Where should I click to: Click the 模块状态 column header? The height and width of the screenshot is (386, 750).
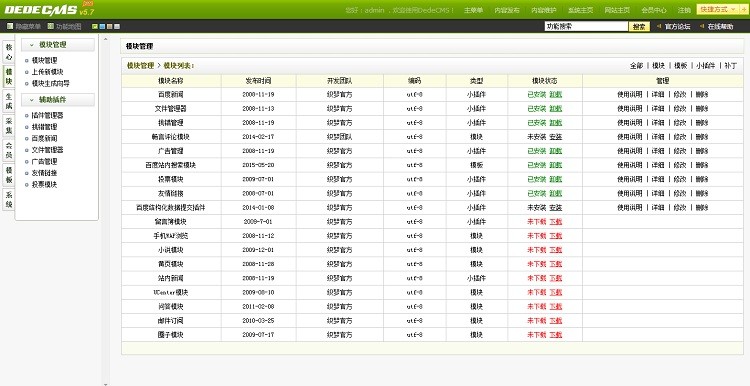(x=545, y=81)
